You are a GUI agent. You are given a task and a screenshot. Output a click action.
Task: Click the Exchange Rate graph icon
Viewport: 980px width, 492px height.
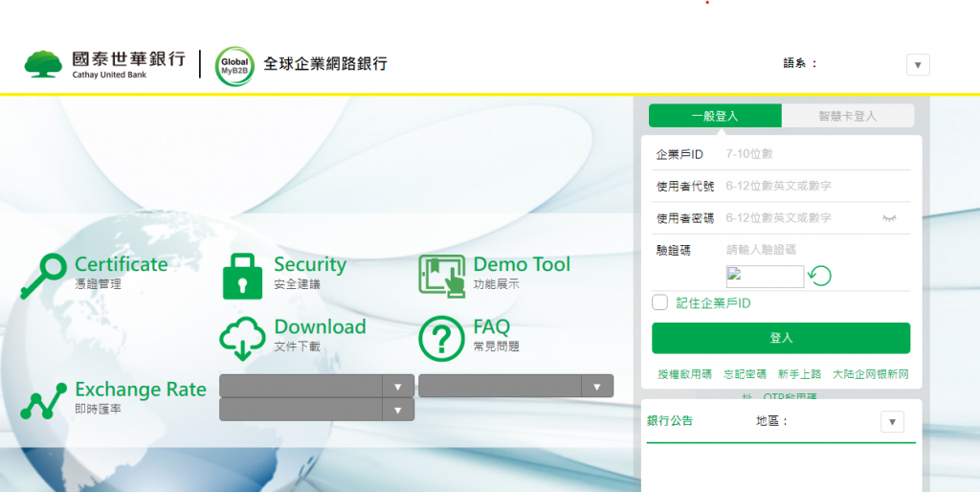(43, 401)
